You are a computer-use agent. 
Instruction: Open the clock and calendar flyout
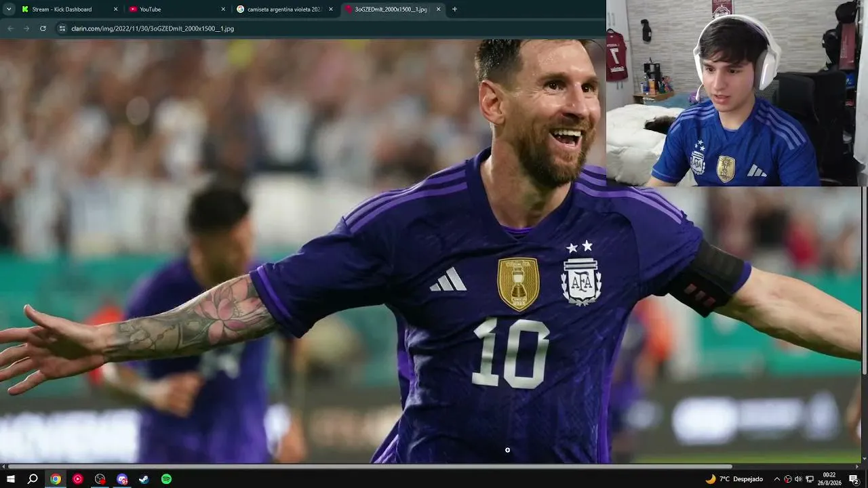click(829, 479)
